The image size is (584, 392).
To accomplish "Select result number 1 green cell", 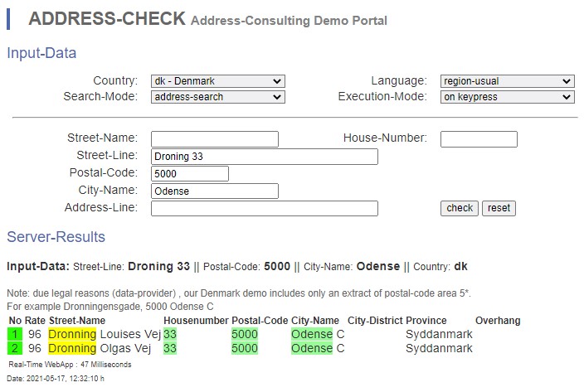I will (14, 334).
